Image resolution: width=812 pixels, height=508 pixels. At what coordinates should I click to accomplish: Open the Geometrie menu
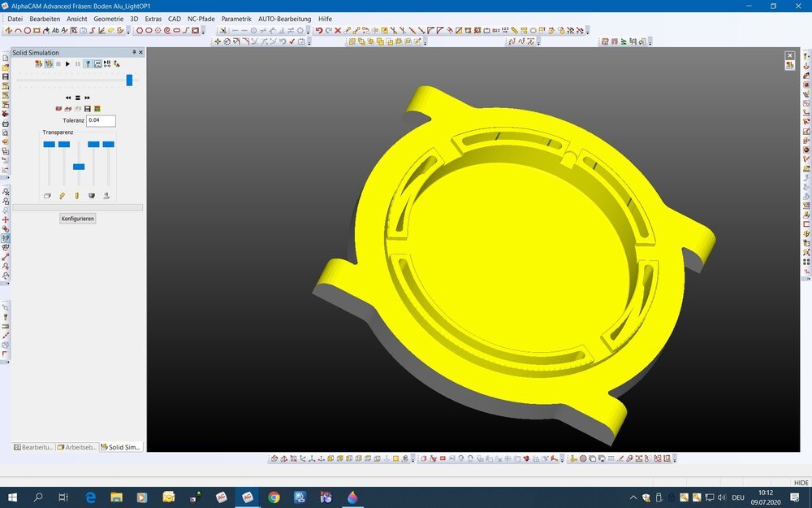(x=108, y=19)
